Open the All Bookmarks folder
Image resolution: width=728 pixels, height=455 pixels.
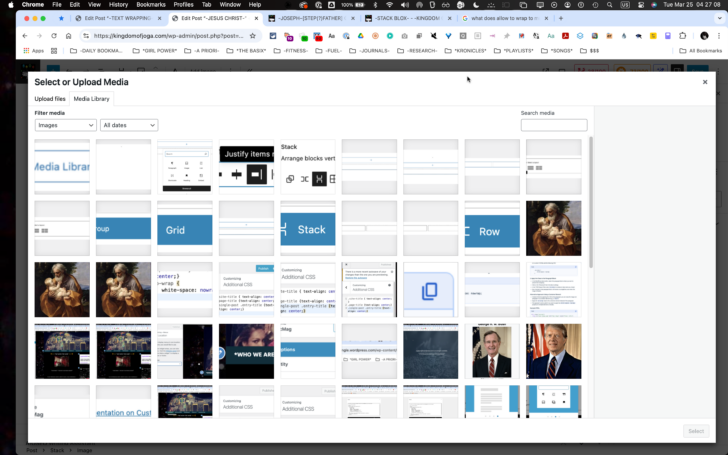[700, 50]
